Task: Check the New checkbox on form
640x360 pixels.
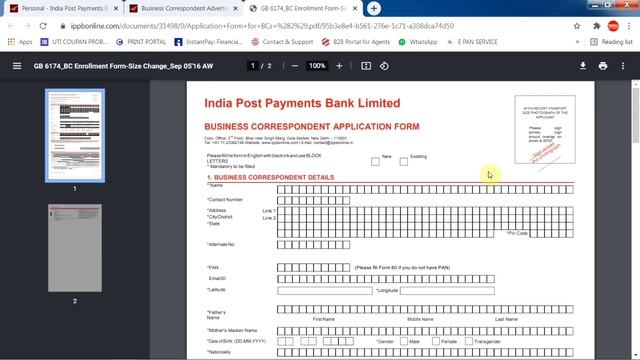Action: tap(375, 162)
